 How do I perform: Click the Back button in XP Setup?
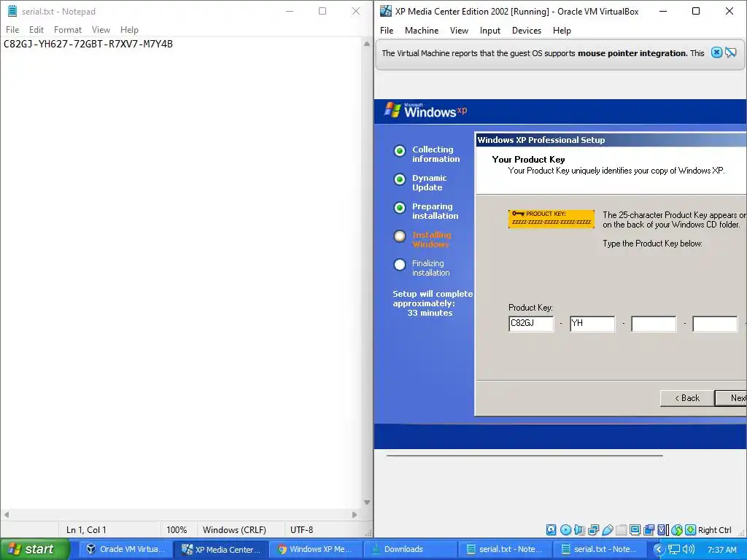coord(687,398)
